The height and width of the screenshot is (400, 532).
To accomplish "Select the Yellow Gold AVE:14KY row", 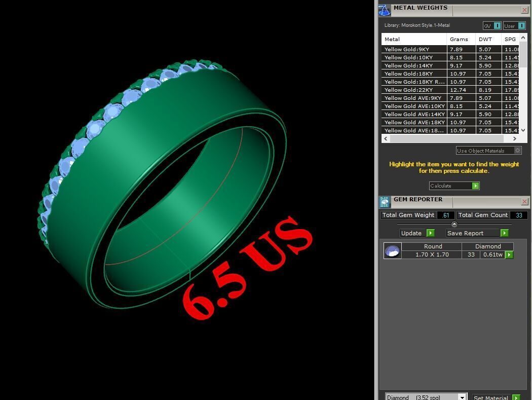I will pos(450,114).
